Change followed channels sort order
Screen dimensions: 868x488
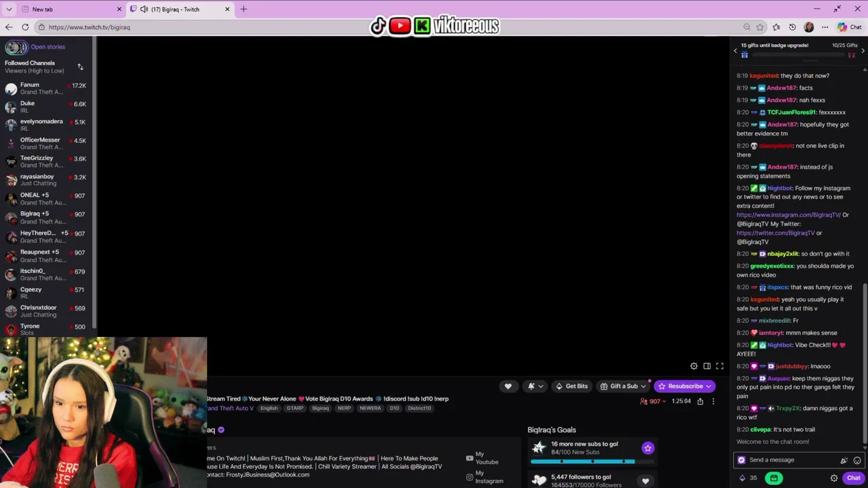click(80, 66)
